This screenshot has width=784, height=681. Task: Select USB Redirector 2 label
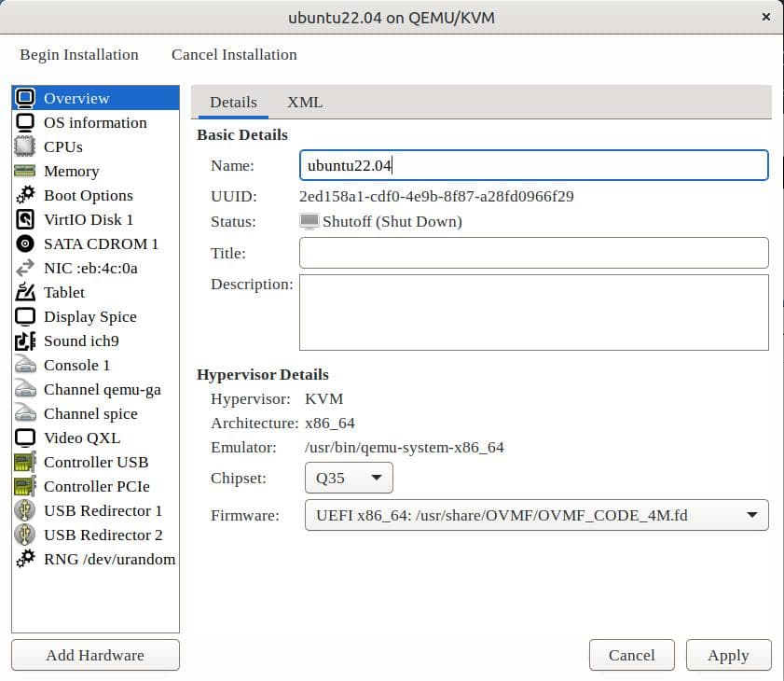tap(103, 535)
